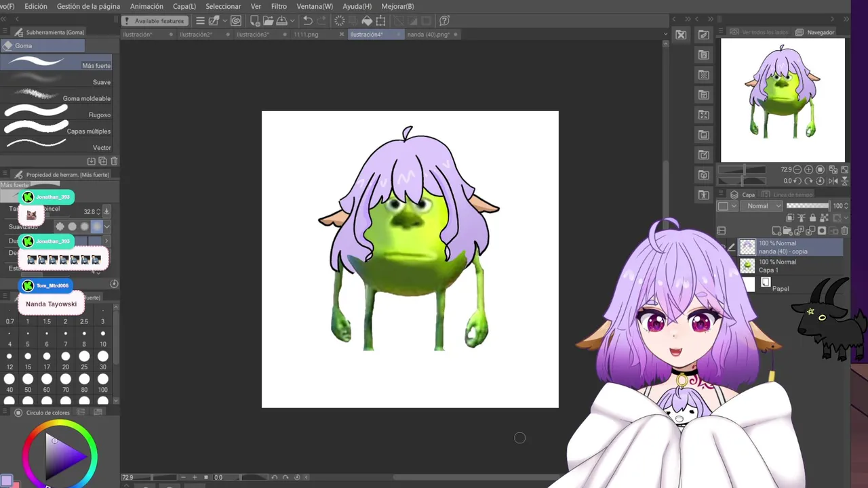Screen dimensions: 868x488
Task: Create a layer mask
Action: (x=822, y=230)
